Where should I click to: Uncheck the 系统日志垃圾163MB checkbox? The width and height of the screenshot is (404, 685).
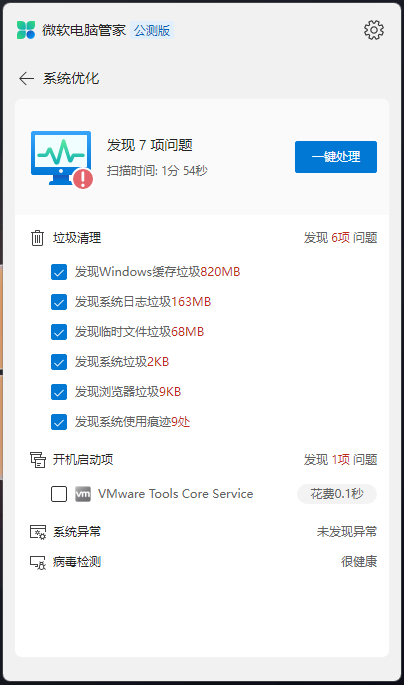(59, 302)
